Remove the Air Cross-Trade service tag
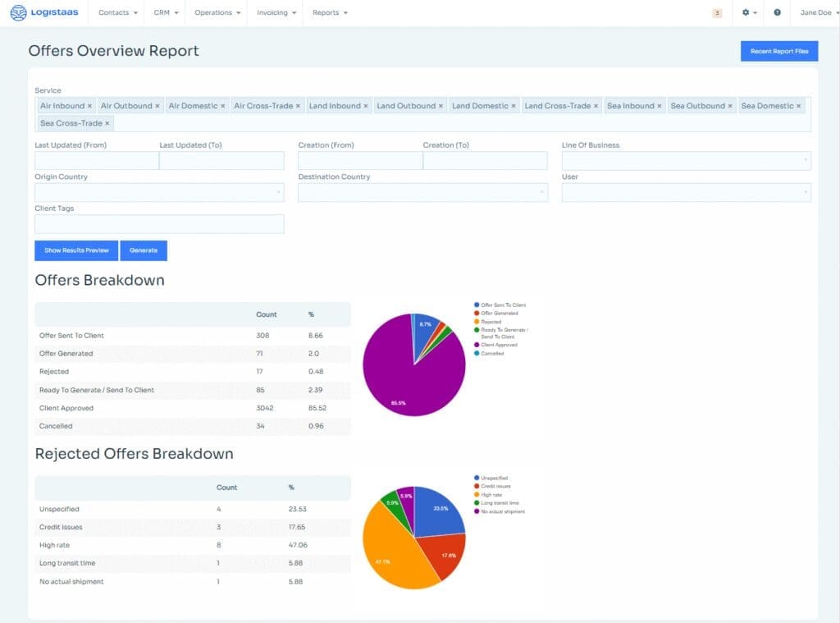The width and height of the screenshot is (840, 623). (298, 106)
